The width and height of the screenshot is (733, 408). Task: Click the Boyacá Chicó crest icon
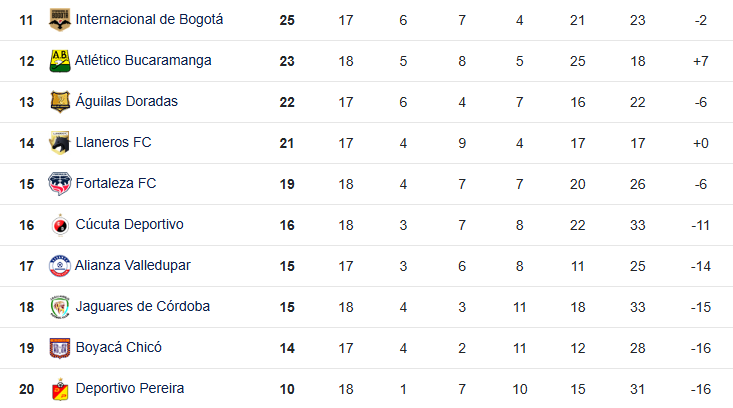(60, 347)
